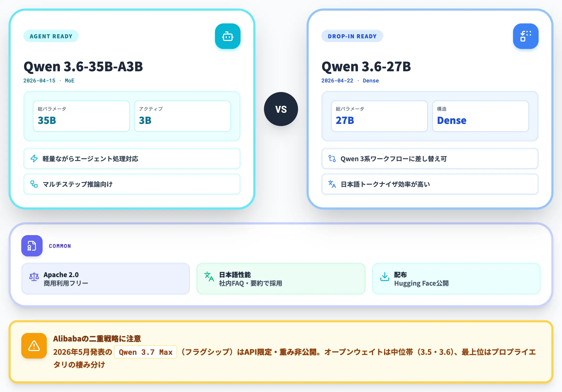Click 2026年5月発表の text in warning
The height and width of the screenshot is (392, 562).
83,352
